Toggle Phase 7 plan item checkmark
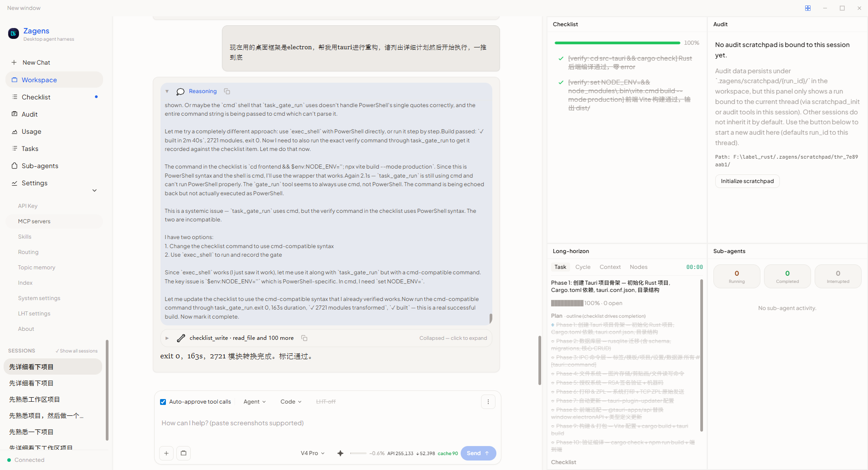This screenshot has height=470, width=868. [x=553, y=401]
